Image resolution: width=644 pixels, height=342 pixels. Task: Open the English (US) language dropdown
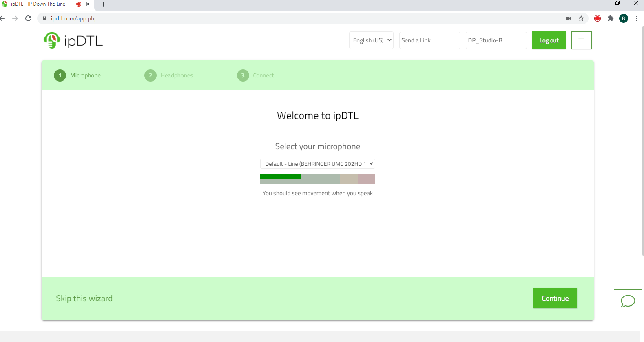tap(371, 40)
